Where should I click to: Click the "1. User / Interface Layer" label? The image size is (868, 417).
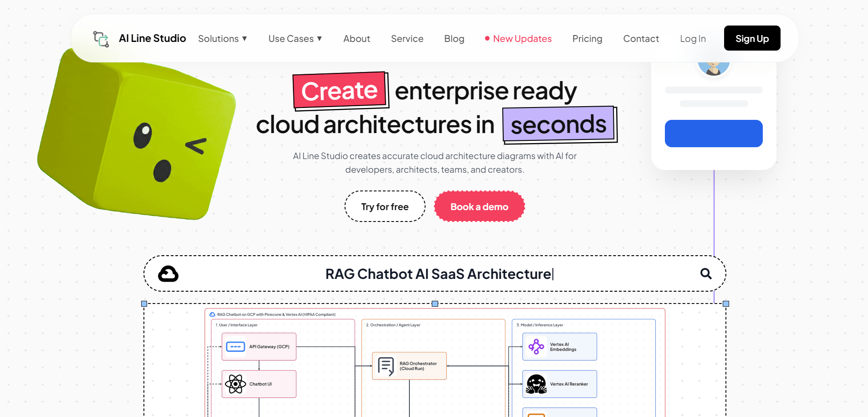[x=236, y=325]
